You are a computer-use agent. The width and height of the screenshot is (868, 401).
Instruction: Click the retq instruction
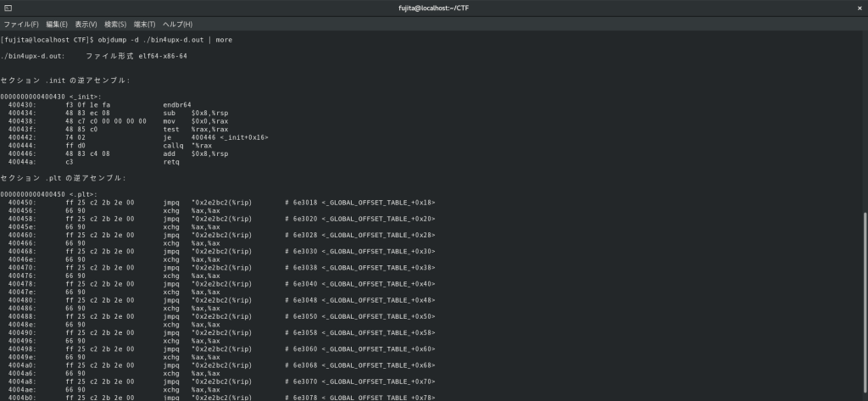(x=170, y=161)
